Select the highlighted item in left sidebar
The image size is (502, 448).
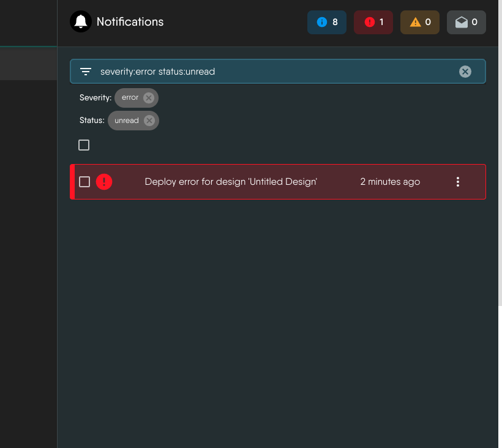[x=28, y=64]
